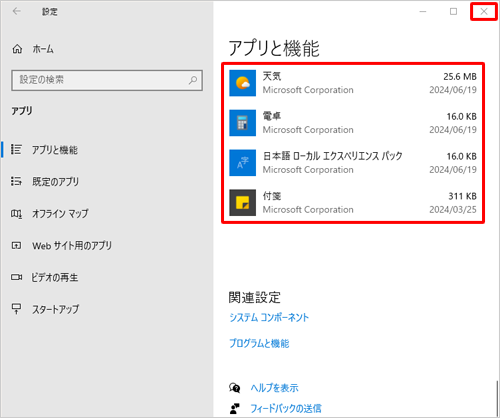The width and height of the screenshot is (500, 418).
Task: Click the 2024/03/25 install date
Action: [453, 210]
